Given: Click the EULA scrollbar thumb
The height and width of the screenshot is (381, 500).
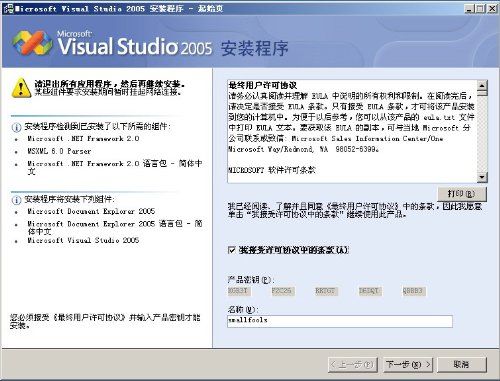Looking at the screenshot, I should (x=482, y=93).
